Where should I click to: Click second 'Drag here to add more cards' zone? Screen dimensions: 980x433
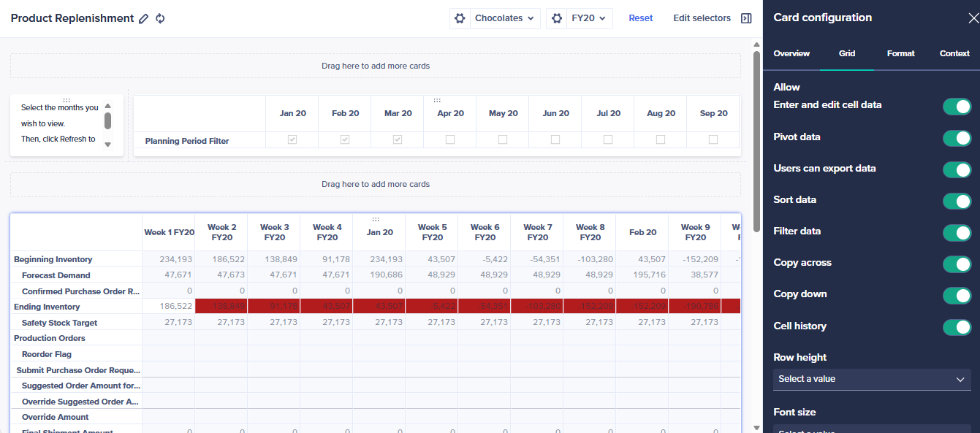[376, 184]
